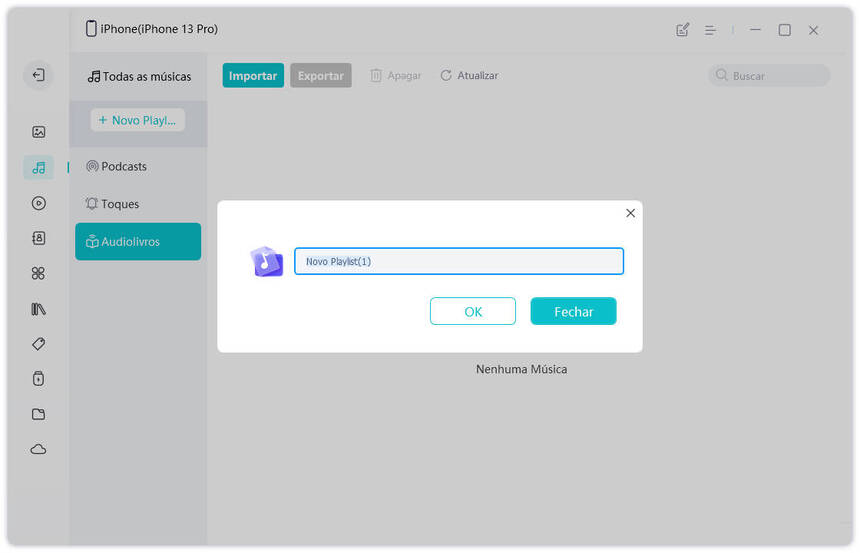Click the edit feedback pencil icon
The image size is (860, 553).
tap(683, 30)
